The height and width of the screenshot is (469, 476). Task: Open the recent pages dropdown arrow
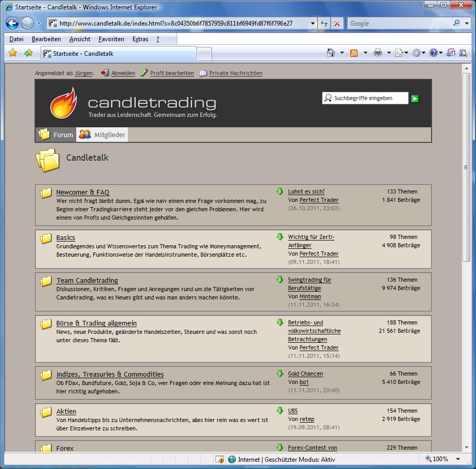[x=39, y=23]
